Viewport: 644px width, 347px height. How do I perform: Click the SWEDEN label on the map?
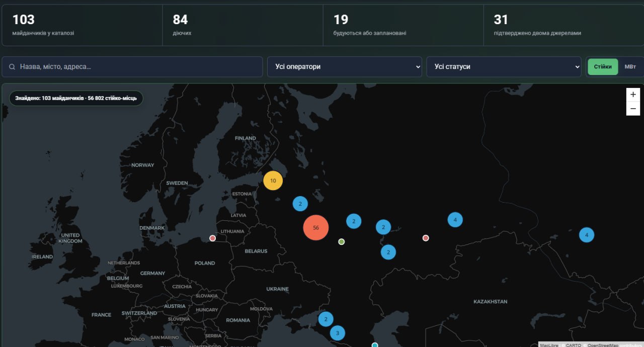[177, 183]
